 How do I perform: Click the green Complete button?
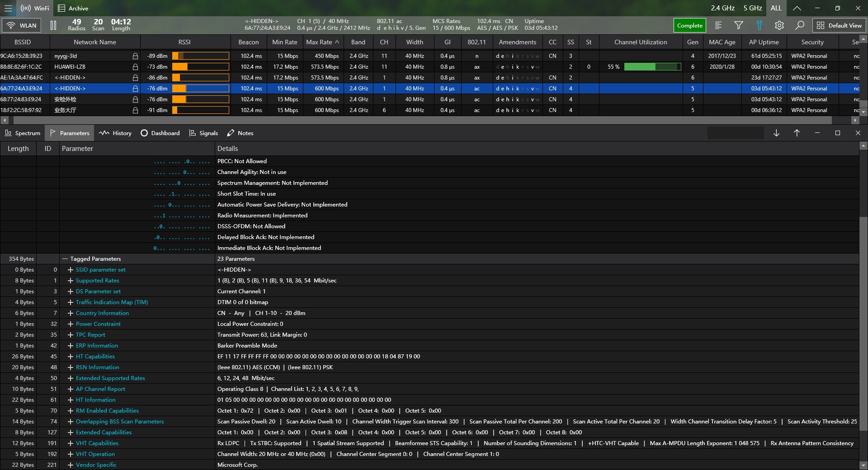689,25
